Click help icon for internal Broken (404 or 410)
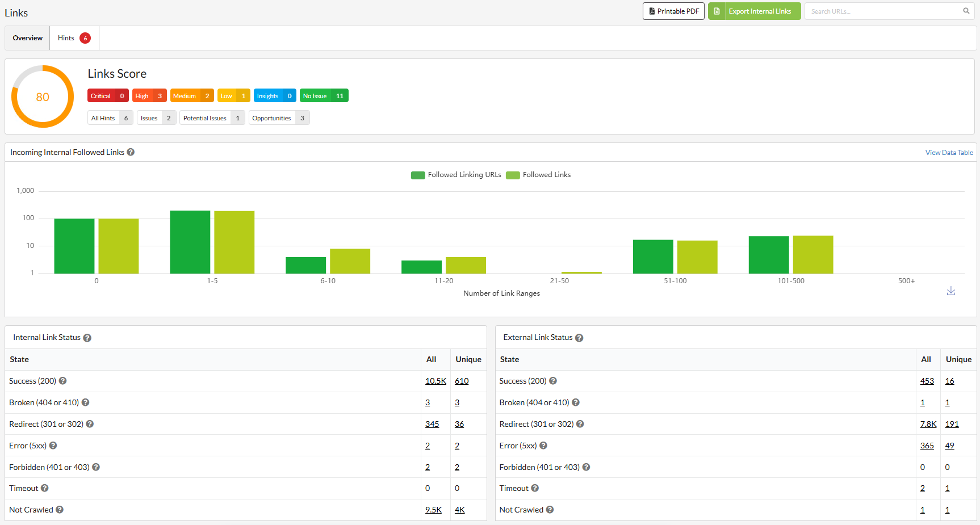980x525 pixels. [85, 402]
